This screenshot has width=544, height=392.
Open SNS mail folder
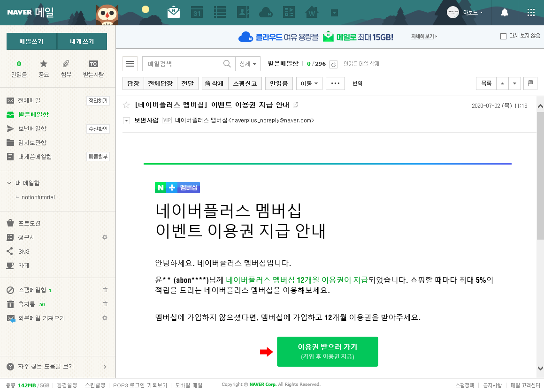(23, 252)
